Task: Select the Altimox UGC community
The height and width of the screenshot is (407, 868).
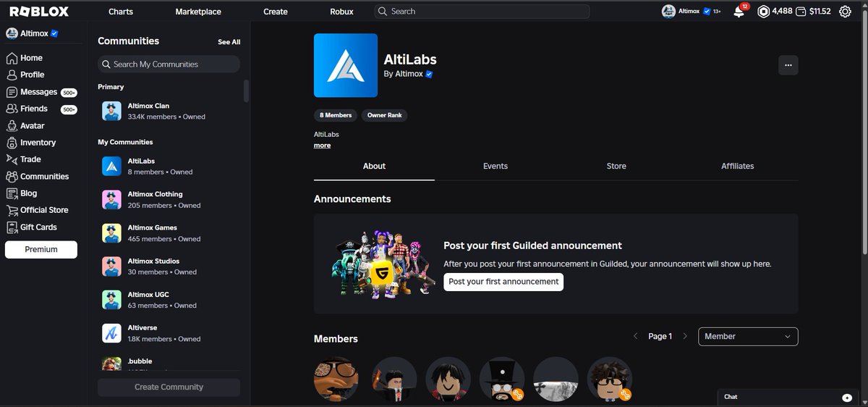Action: click(169, 299)
